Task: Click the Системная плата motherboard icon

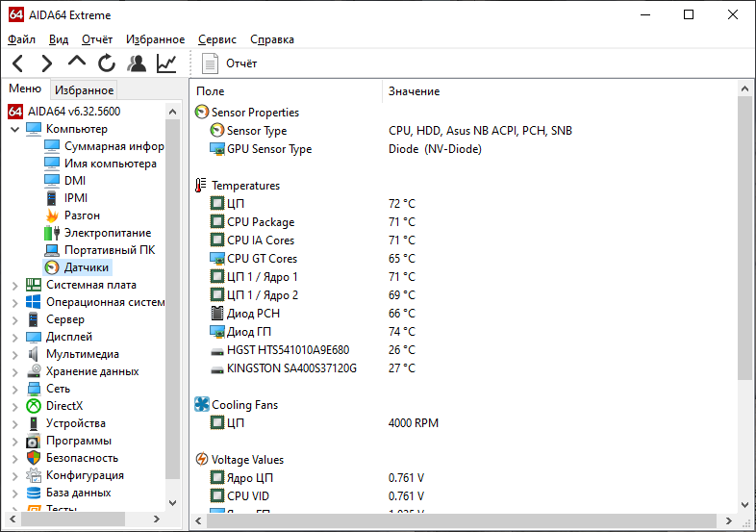Action: click(x=34, y=285)
